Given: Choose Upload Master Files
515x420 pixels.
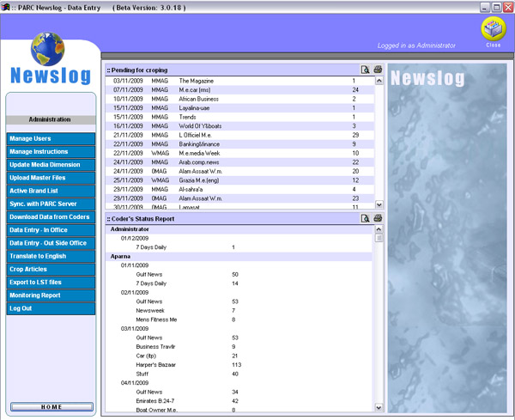Looking at the screenshot, I should point(51,178).
